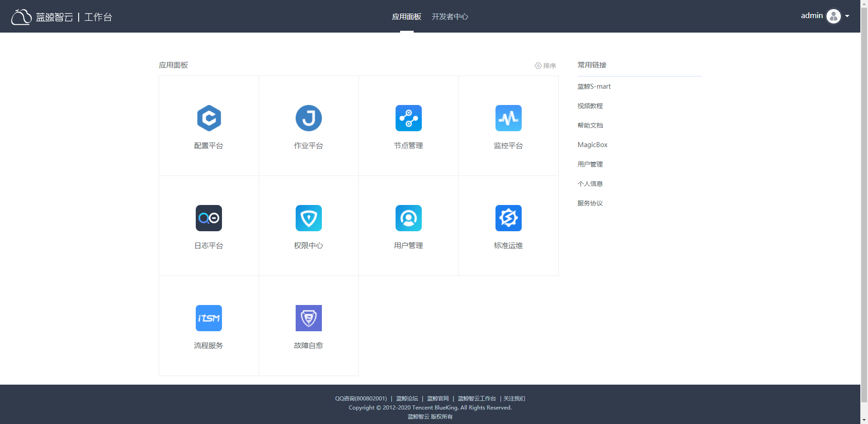Switch to the 开发者中心 tab
The width and height of the screenshot is (868, 424).
coord(450,17)
